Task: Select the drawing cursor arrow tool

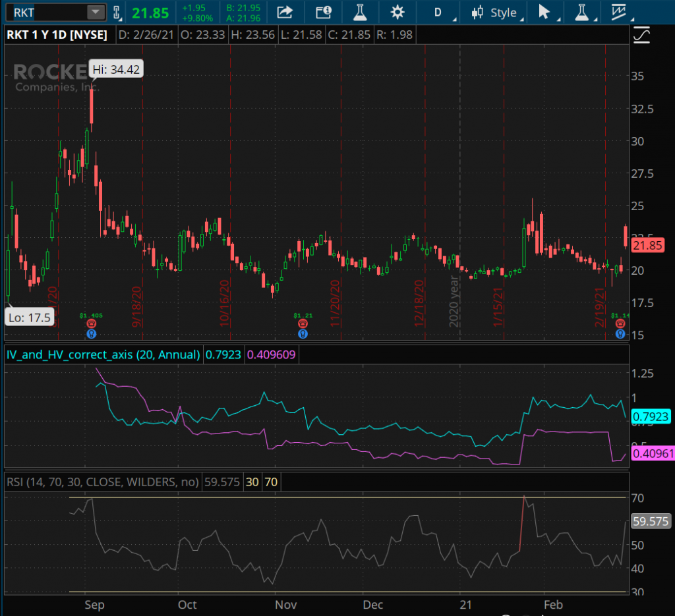Action: pyautogui.click(x=544, y=12)
